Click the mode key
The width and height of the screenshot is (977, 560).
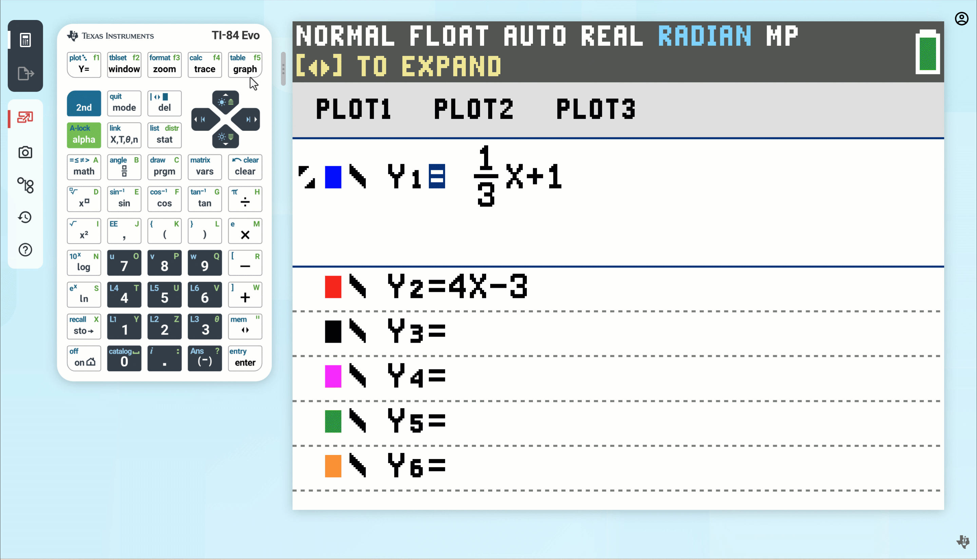point(124,103)
